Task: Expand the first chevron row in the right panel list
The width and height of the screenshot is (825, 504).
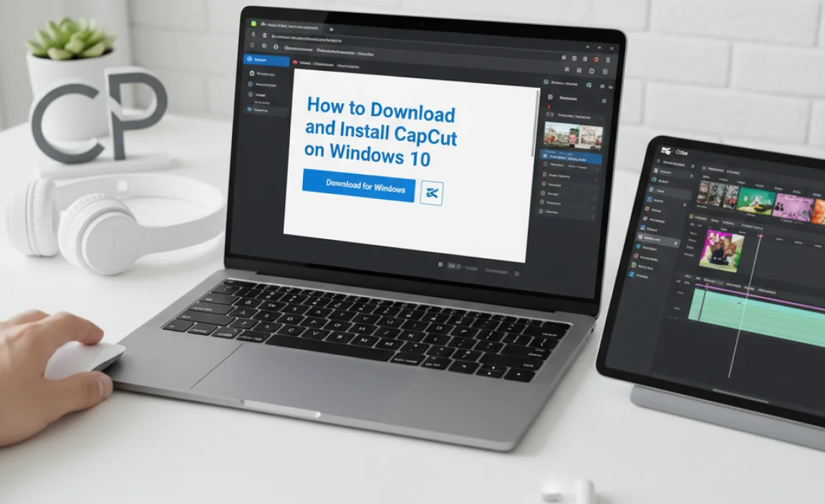Action: pyautogui.click(x=596, y=170)
